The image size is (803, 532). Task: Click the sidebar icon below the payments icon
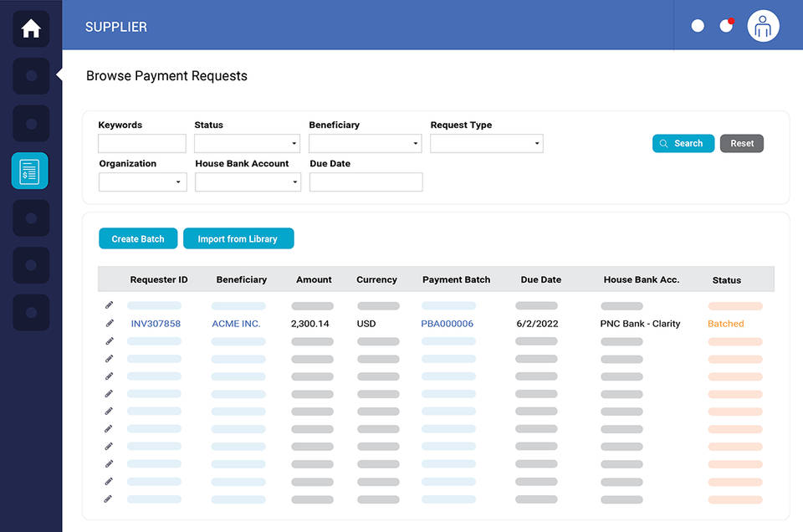(x=30, y=217)
